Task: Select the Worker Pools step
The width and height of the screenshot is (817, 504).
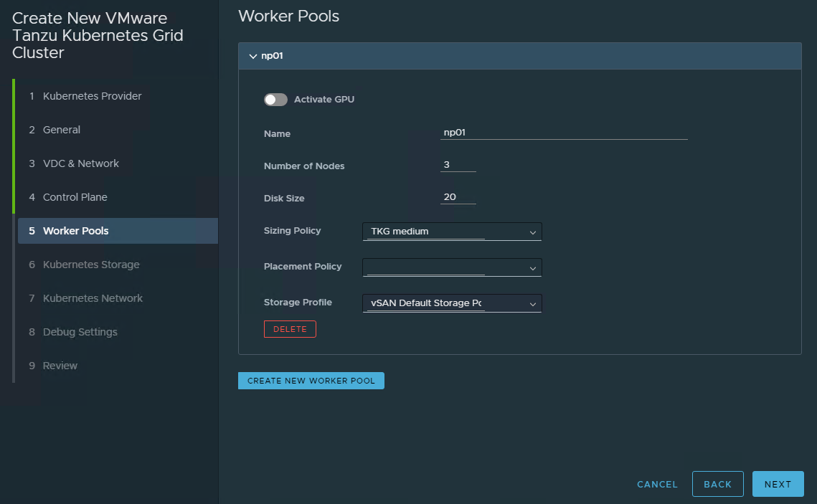Action: (x=76, y=231)
